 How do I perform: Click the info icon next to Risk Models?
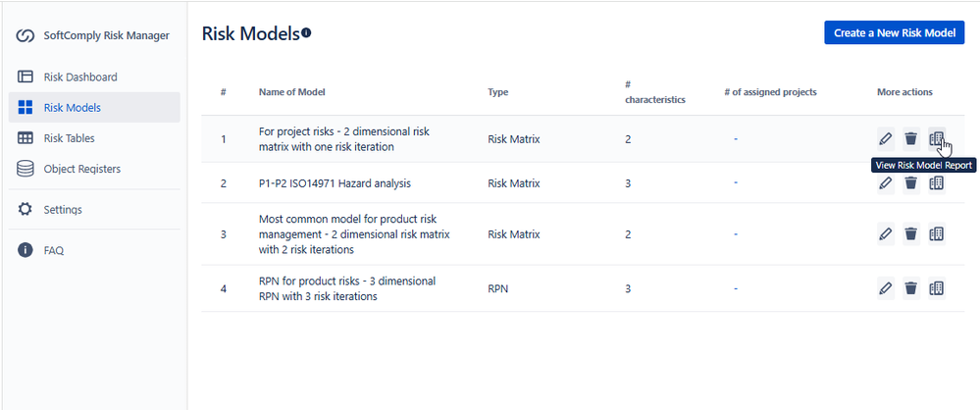pos(306,33)
